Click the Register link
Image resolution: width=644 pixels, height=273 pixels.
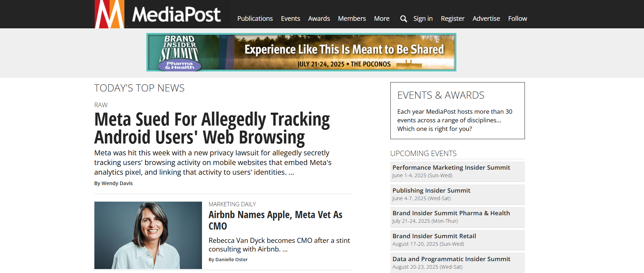452,19
